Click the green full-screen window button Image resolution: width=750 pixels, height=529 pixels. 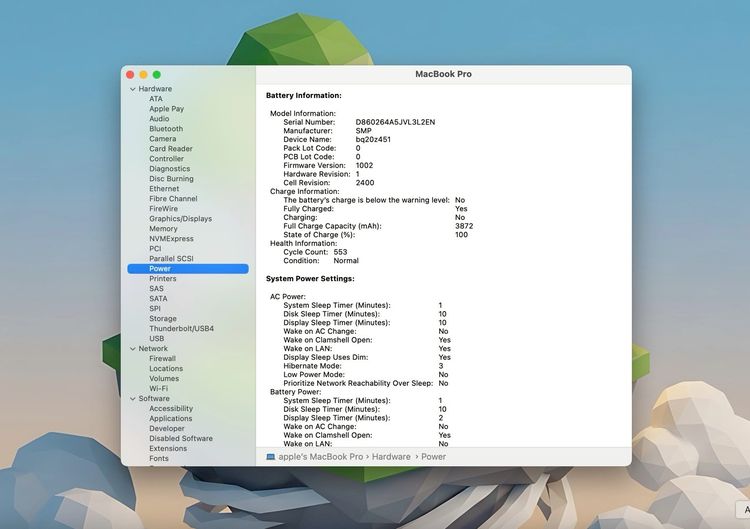[157, 75]
